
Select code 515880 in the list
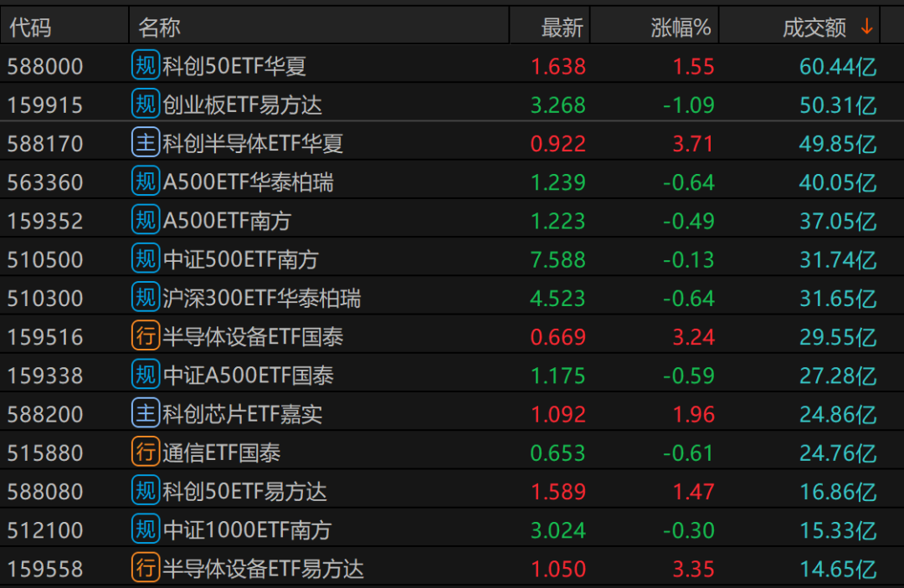coord(45,453)
